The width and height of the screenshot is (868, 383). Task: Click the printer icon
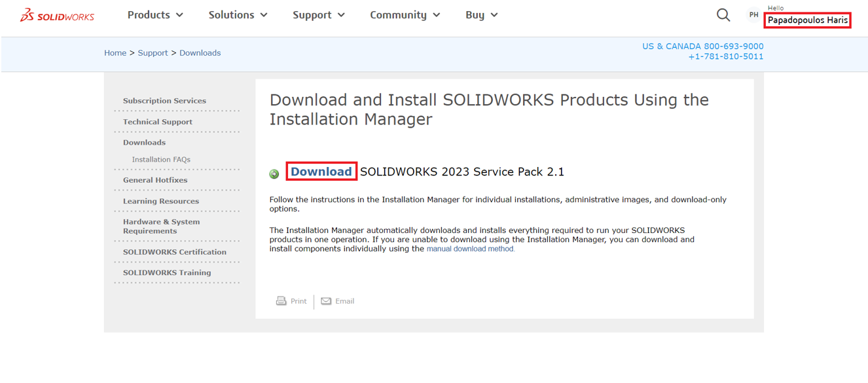[x=281, y=301]
